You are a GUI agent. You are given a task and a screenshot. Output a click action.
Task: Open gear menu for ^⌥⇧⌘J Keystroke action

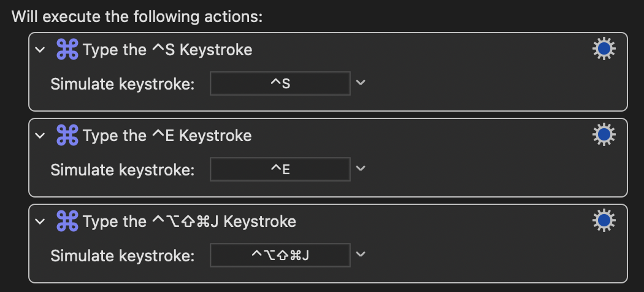point(604,221)
